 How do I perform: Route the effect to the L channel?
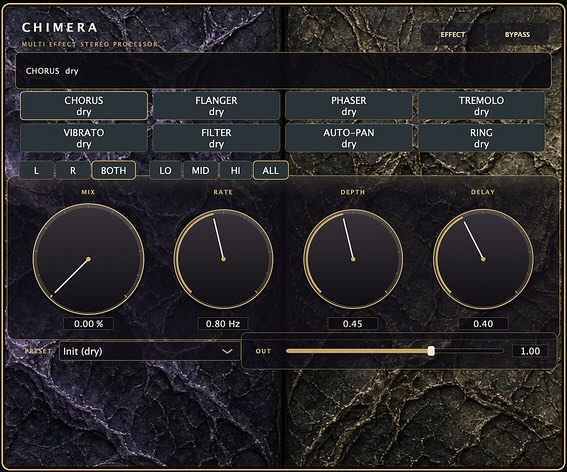click(x=37, y=170)
